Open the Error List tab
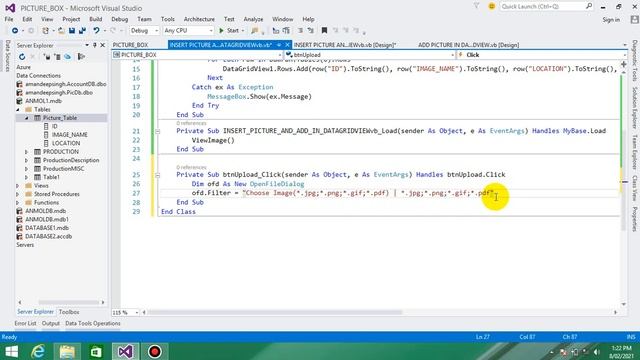The height and width of the screenshot is (360, 640). click(25, 324)
